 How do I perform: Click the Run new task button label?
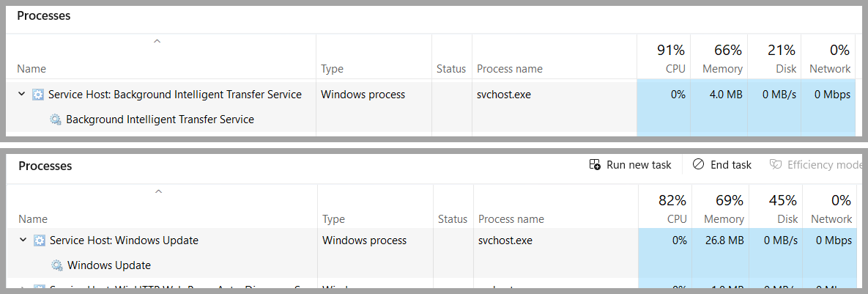639,165
